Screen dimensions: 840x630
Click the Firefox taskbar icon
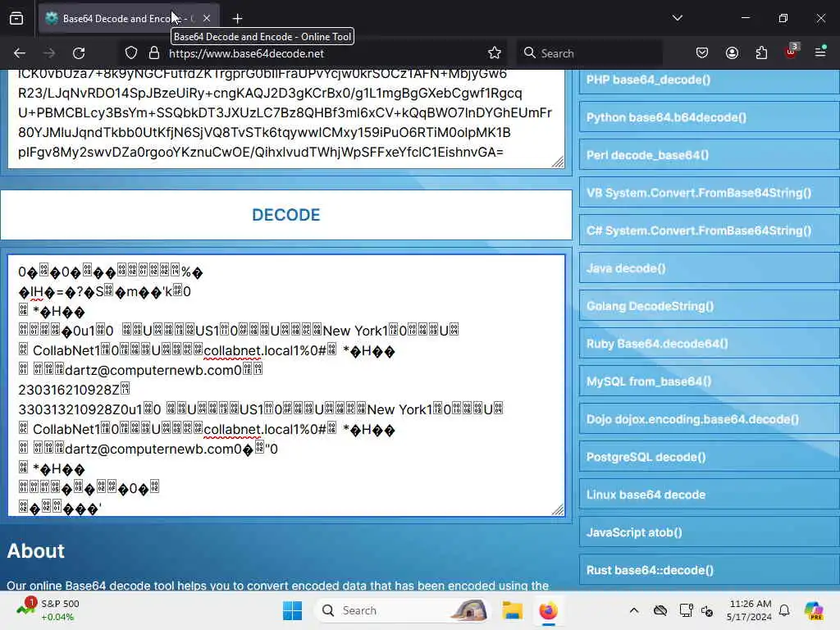click(548, 610)
